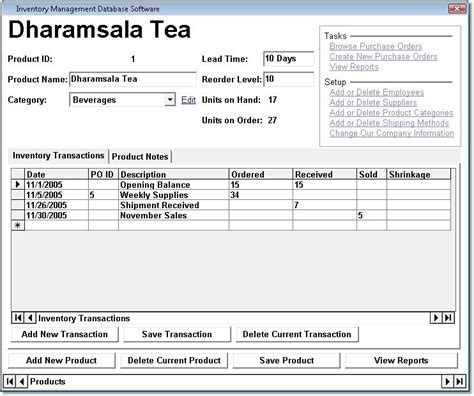Select the new record asterisk row selector
474x396 pixels.
coord(18,225)
